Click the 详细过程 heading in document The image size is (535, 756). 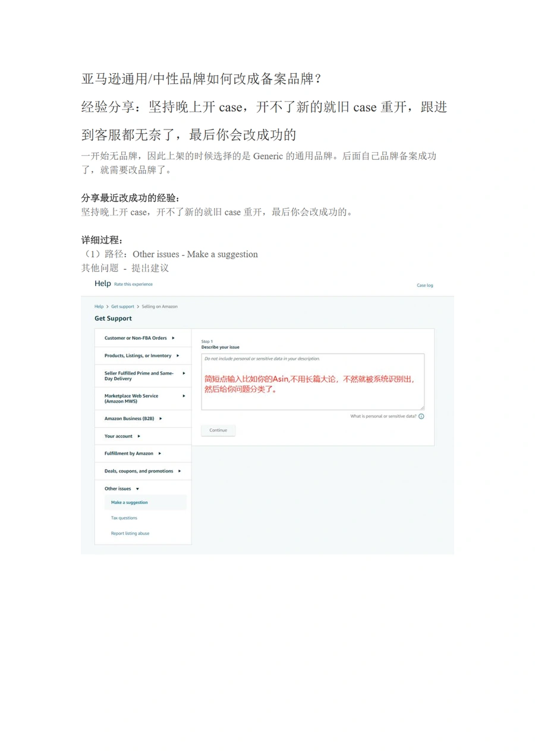(102, 240)
